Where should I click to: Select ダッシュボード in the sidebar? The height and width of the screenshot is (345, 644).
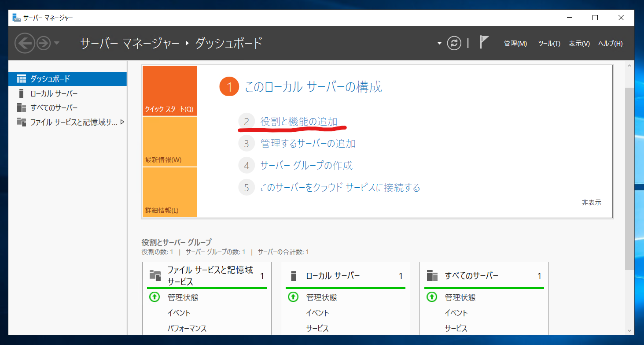(68, 79)
